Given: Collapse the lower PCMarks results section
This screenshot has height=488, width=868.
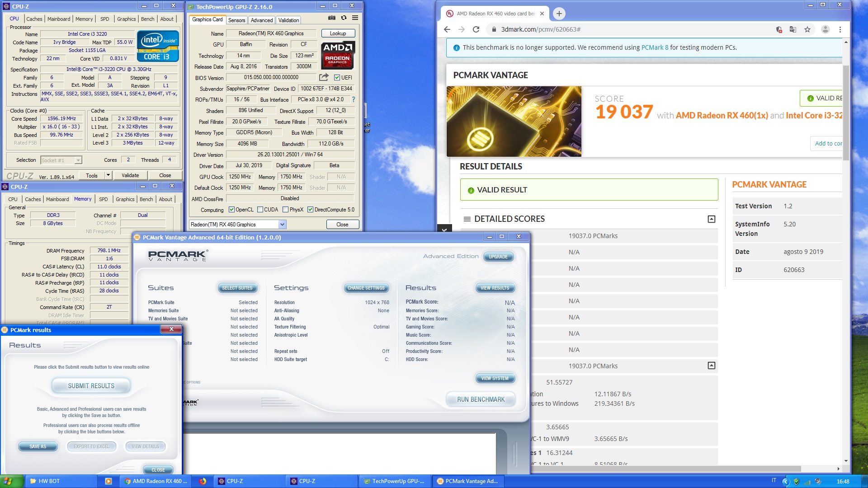Looking at the screenshot, I should (711, 366).
